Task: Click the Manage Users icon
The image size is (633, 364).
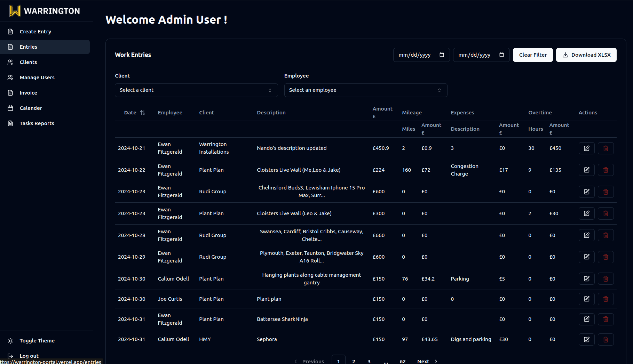Action: [10, 77]
